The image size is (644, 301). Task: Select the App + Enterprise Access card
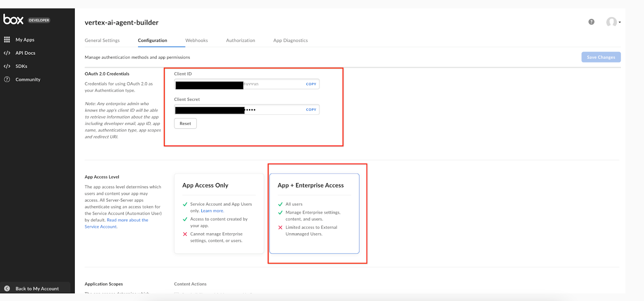[x=314, y=213]
